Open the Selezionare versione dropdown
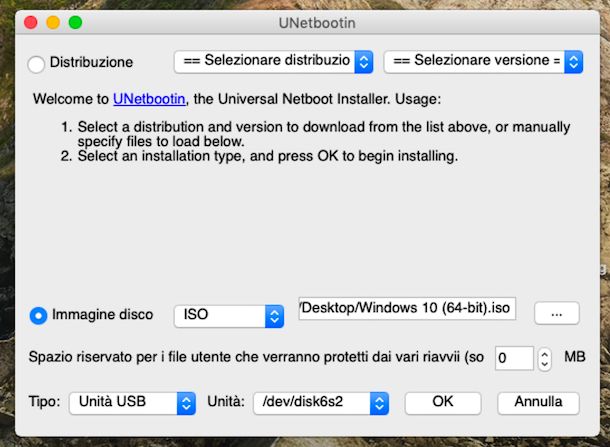 click(484, 61)
